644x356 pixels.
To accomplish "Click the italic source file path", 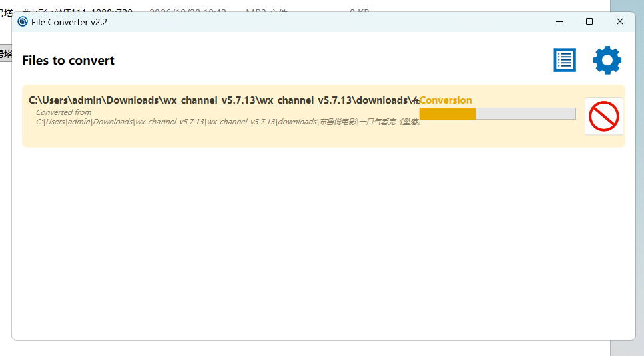I will [228, 122].
